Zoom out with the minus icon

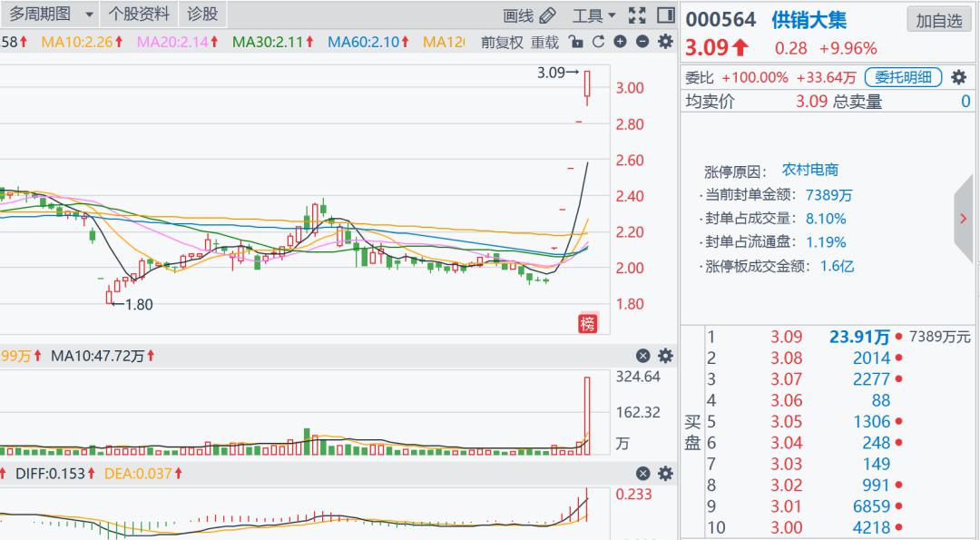[x=642, y=42]
